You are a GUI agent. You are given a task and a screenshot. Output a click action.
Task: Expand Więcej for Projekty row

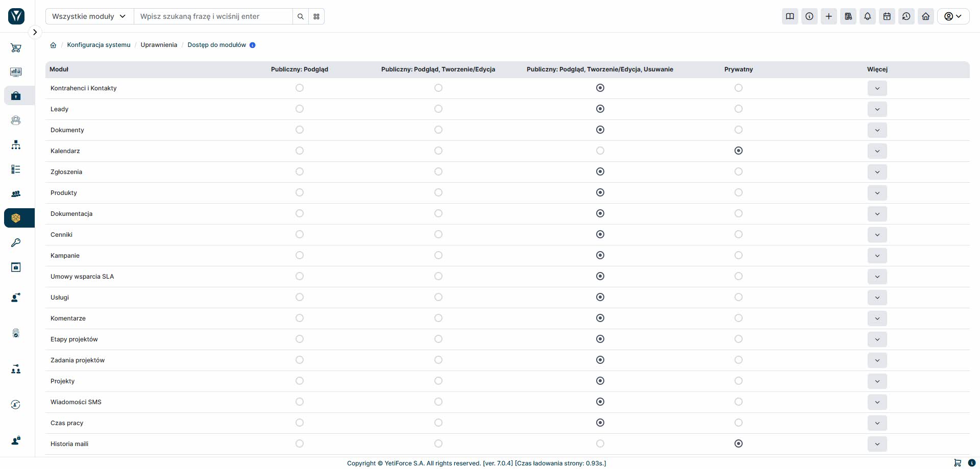(877, 381)
